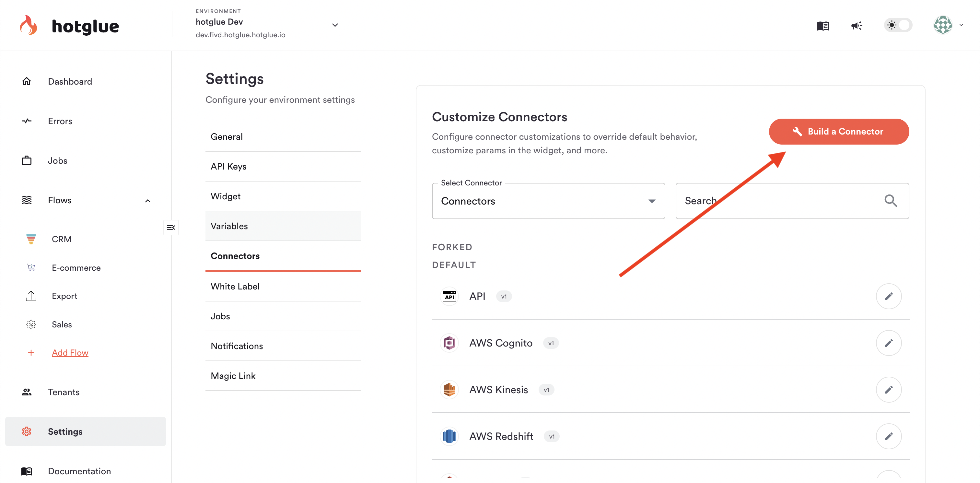Select the Connectors settings tab
This screenshot has height=483, width=980.
pos(283,256)
